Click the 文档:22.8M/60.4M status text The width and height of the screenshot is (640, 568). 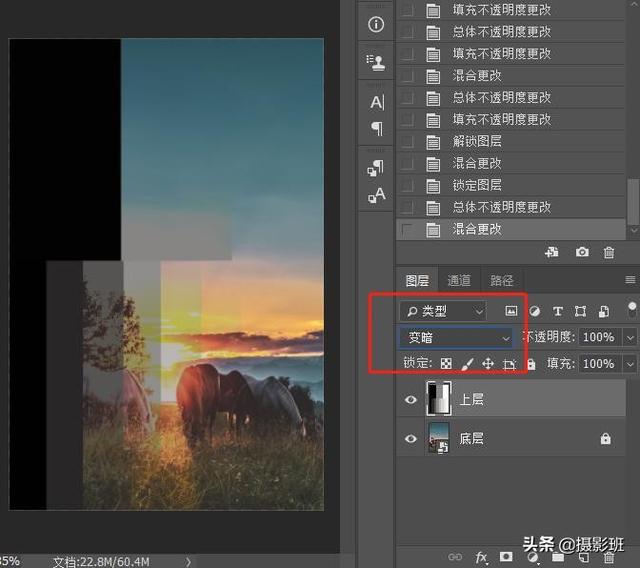(101, 562)
